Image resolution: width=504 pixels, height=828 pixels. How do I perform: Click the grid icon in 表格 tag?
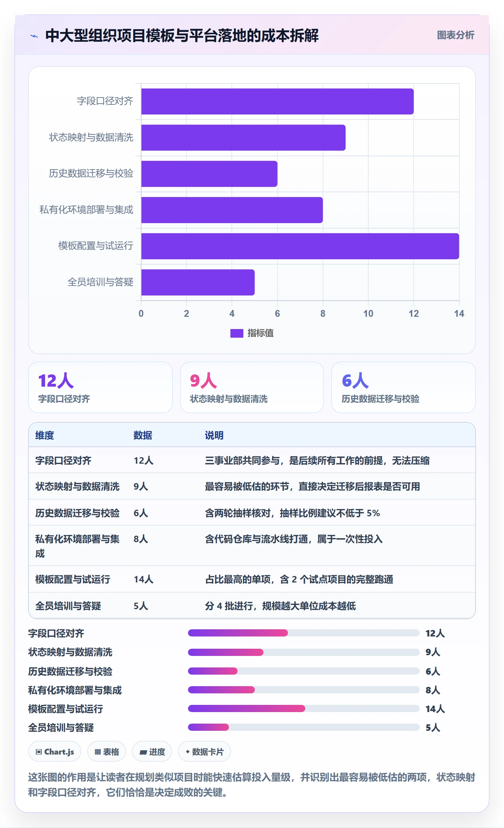(x=98, y=752)
